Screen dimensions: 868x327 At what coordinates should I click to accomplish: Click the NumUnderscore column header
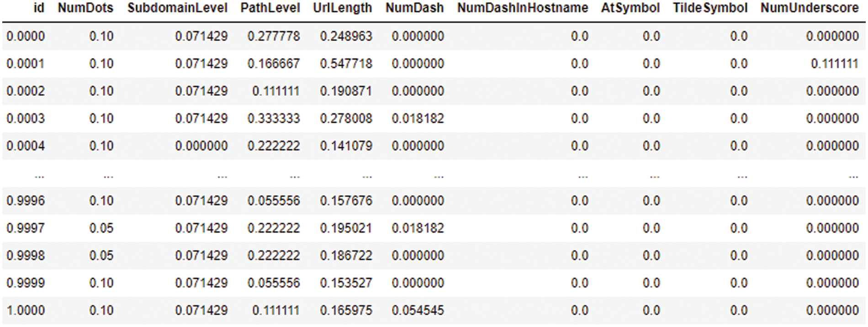(x=809, y=8)
